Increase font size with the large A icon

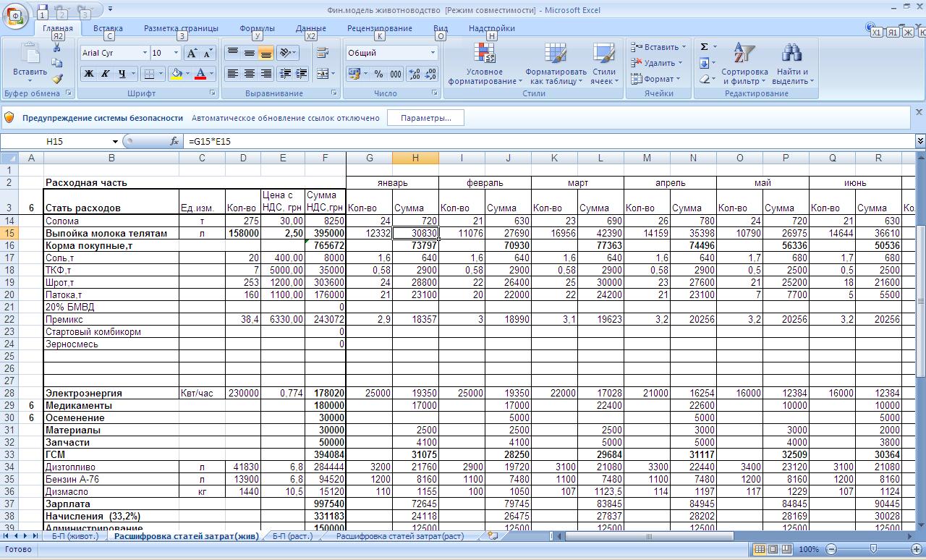click(192, 53)
